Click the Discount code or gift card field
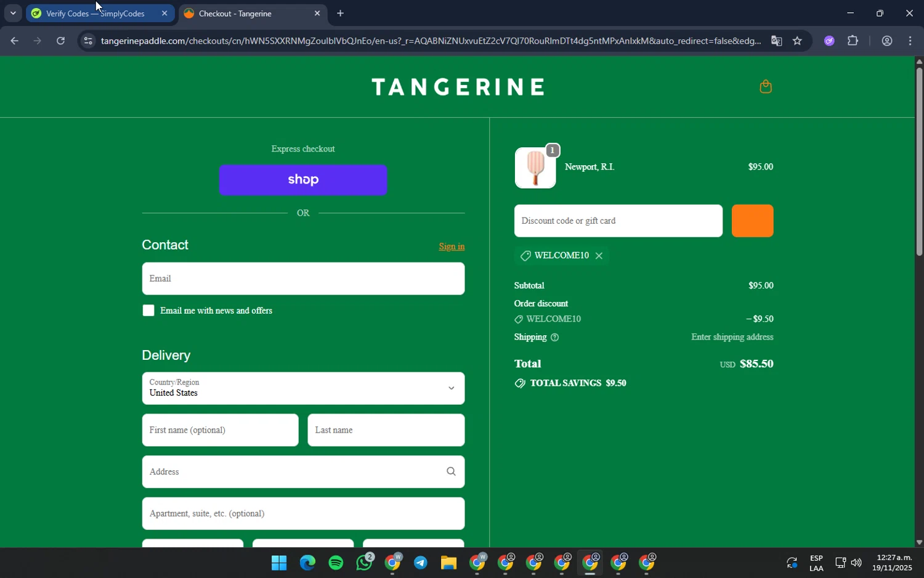924x578 pixels. tap(618, 221)
